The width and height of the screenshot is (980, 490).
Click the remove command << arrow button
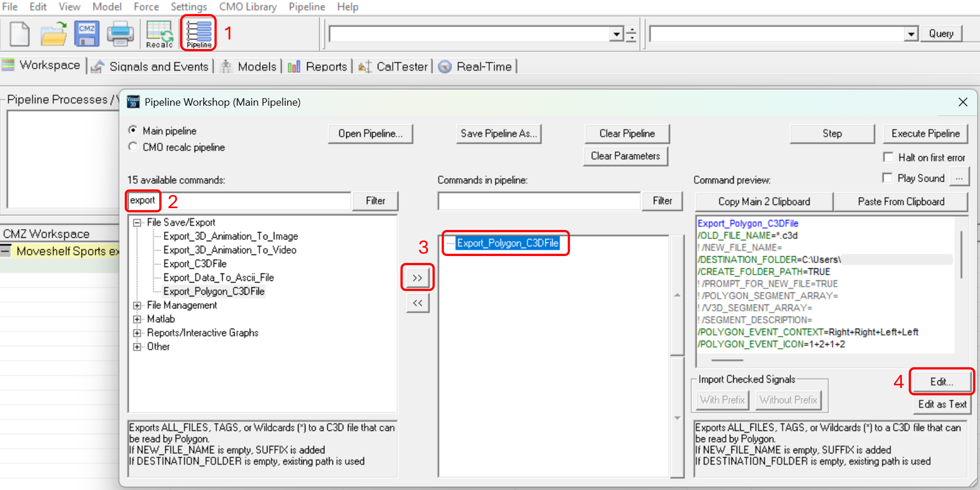coord(417,303)
